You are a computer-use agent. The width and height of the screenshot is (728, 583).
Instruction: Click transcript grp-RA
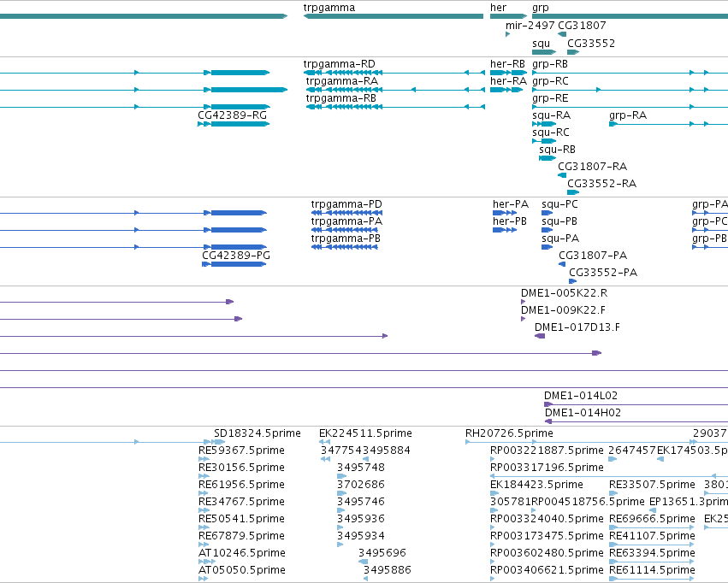[x=628, y=115]
